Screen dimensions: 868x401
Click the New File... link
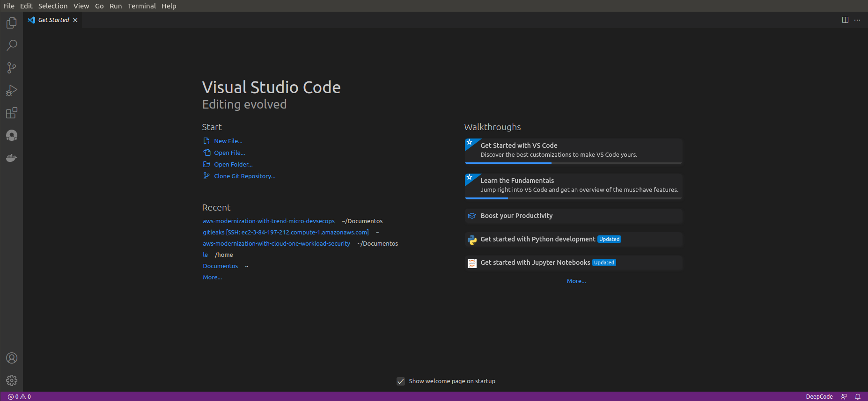[x=228, y=141]
